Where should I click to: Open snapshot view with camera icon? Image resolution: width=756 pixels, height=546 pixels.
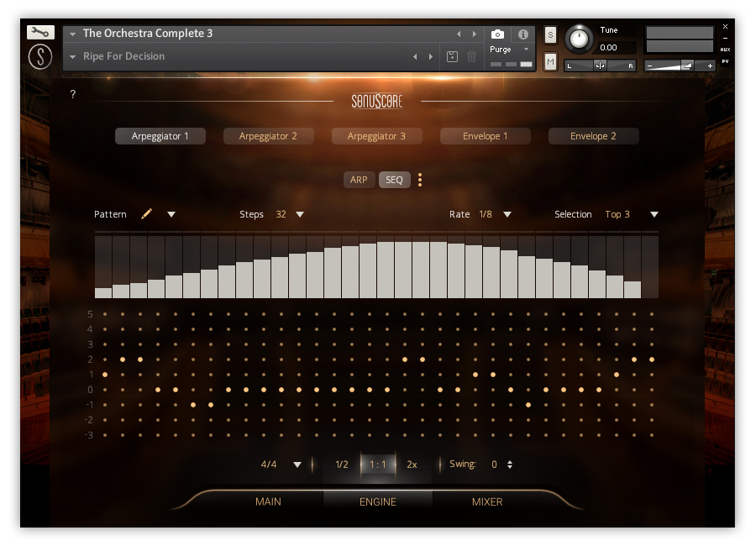click(x=497, y=34)
